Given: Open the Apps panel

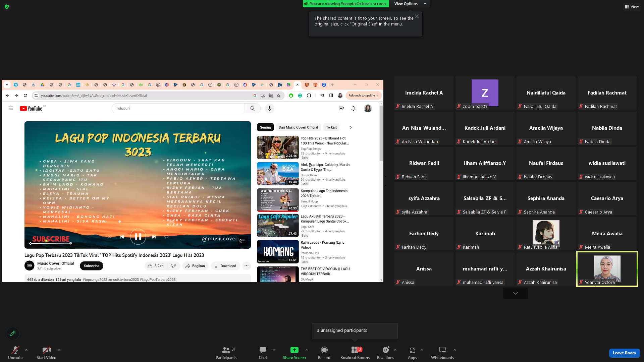Looking at the screenshot, I should click(x=412, y=353).
